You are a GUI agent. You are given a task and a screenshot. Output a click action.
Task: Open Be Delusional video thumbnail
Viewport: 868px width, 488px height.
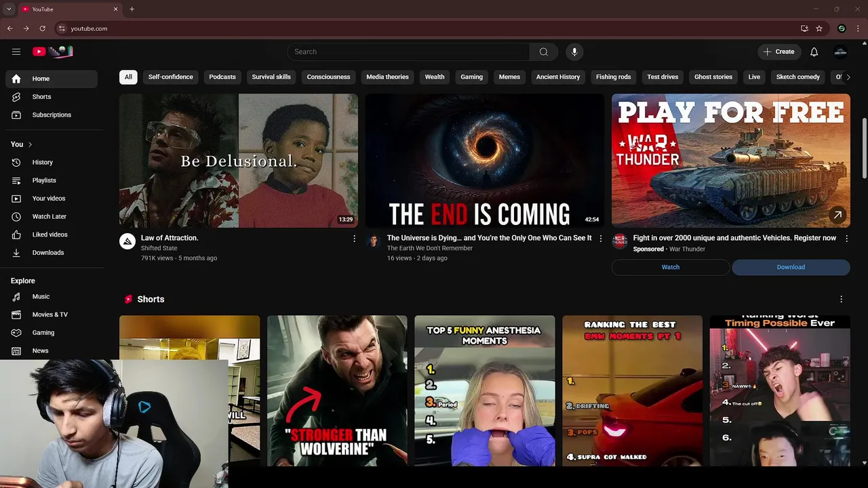pyautogui.click(x=239, y=161)
